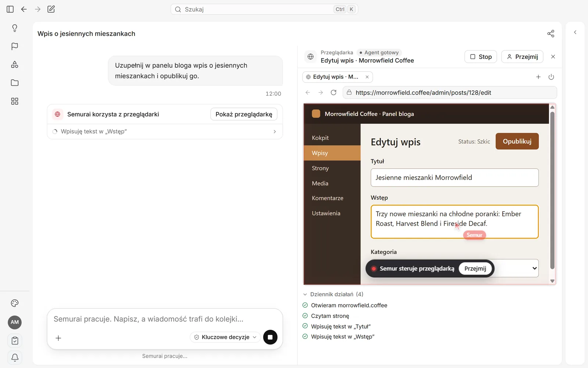Add an attachment with the plus icon
The width and height of the screenshot is (588, 368).
tap(58, 338)
